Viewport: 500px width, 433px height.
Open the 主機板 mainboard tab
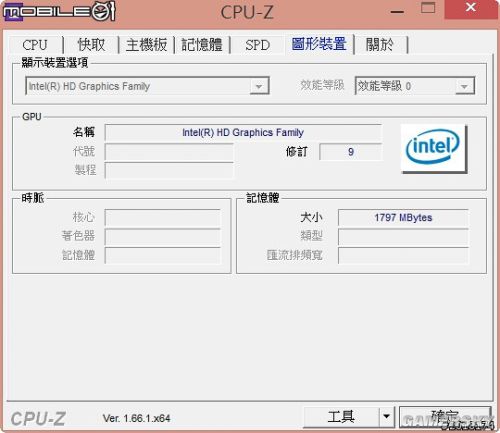[147, 45]
